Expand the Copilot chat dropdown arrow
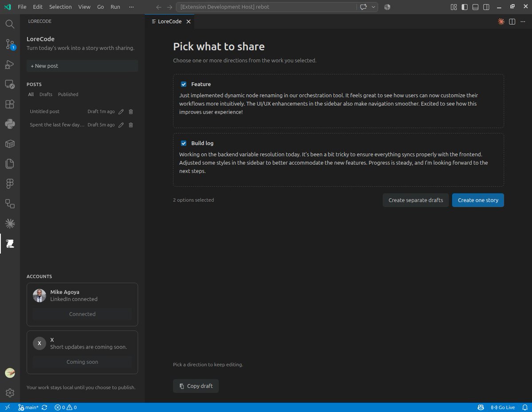 (374, 7)
